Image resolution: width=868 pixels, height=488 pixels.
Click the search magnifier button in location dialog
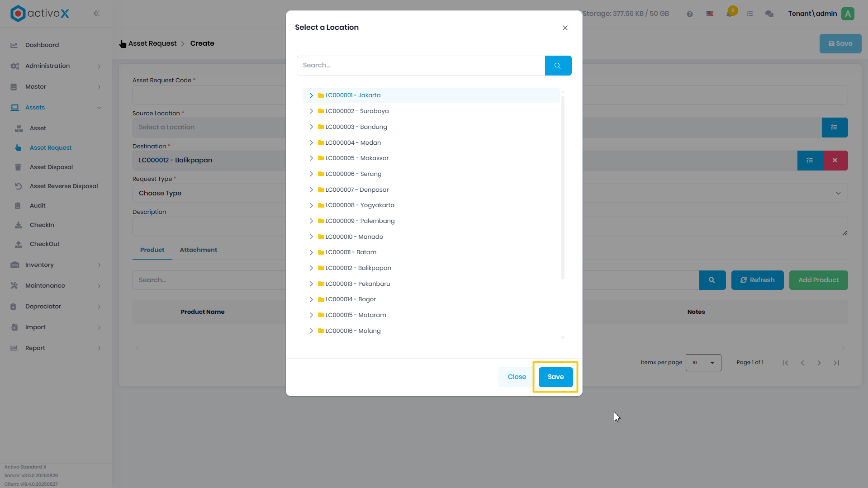point(558,66)
